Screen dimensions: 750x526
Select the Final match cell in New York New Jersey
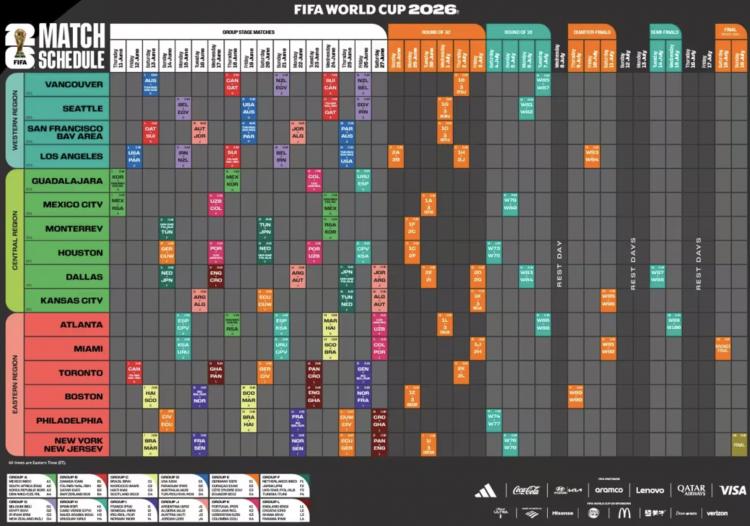[739, 443]
